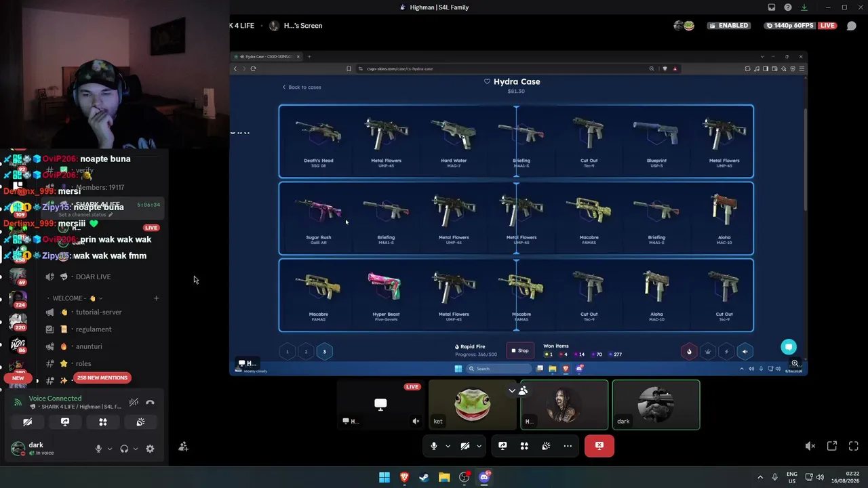Select the live screen share tile
Viewport: 868px width, 488px height.
(x=380, y=405)
